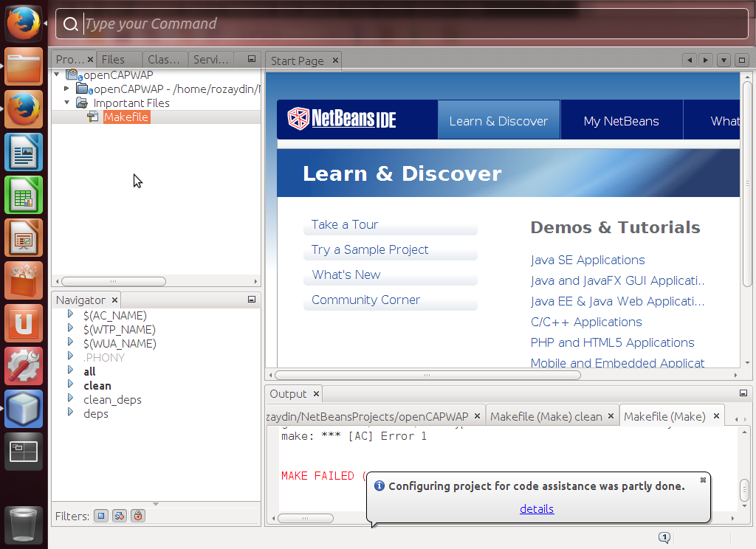Click the Projects tree horizontal scrollbar
The width and height of the screenshot is (756, 549).
click(x=113, y=281)
